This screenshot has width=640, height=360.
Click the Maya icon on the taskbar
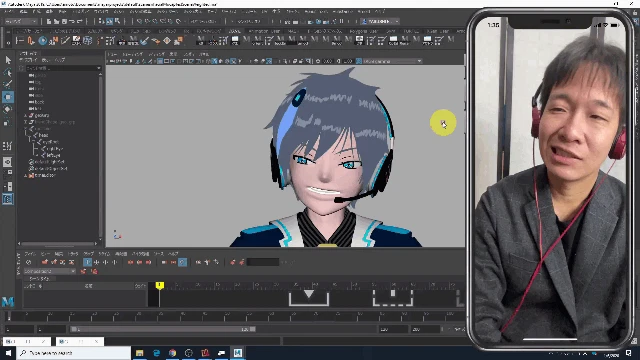point(238,353)
